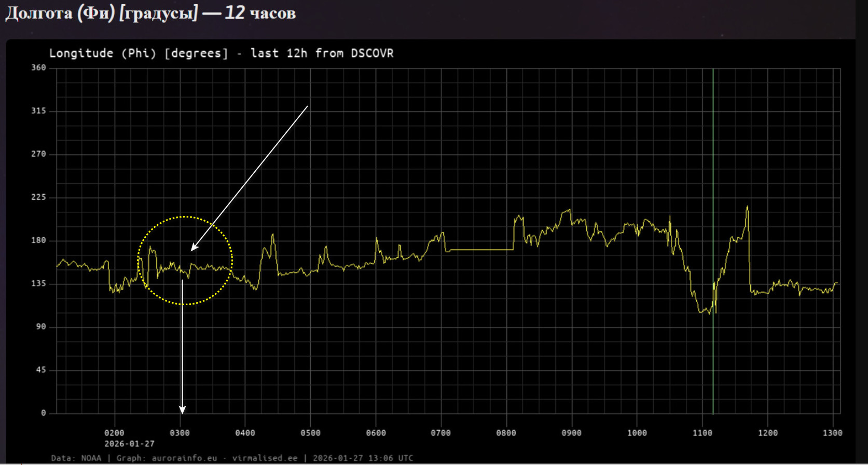Select the 1300 tick label on the time axis
Image resolution: width=868 pixels, height=465 pixels.
coord(832,433)
